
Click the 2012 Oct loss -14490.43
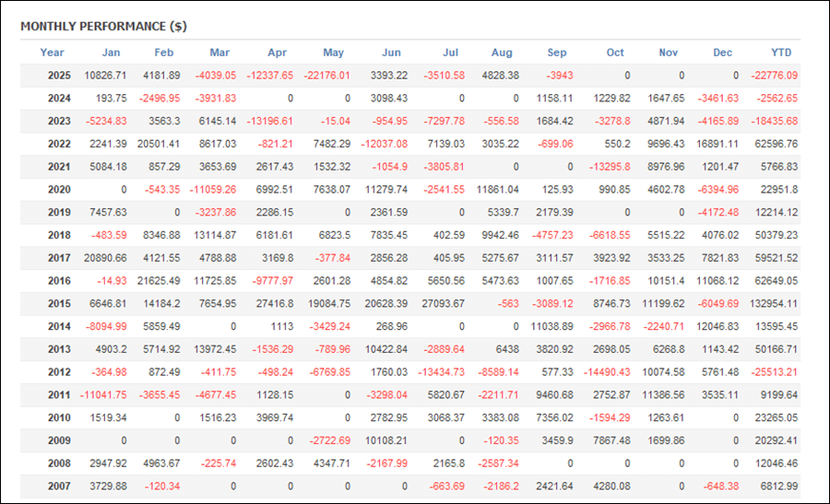[604, 371]
